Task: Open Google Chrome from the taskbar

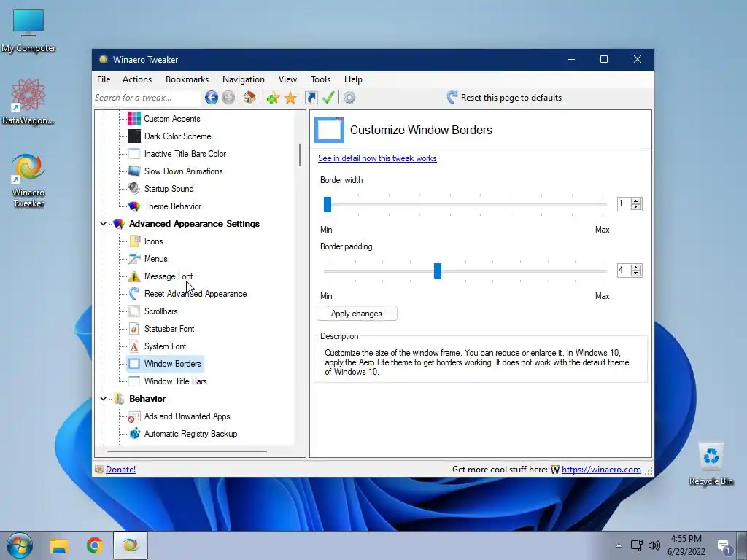Action: click(94, 545)
